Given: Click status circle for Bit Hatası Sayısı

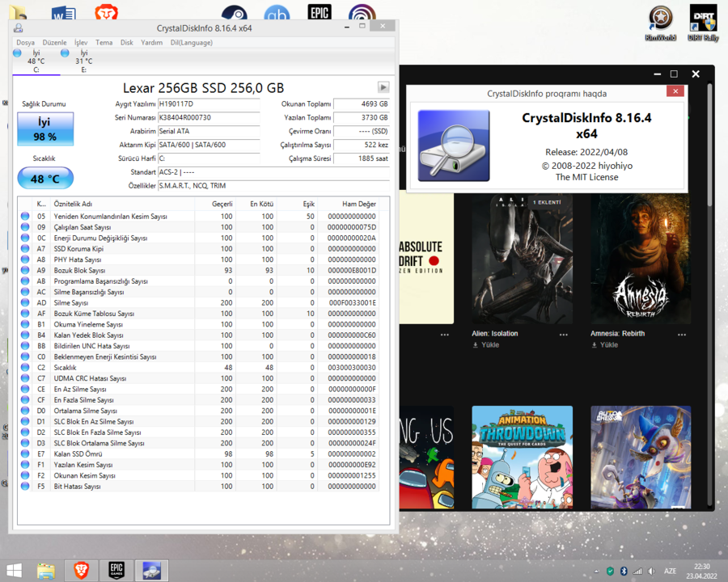Looking at the screenshot, I should tap(25, 487).
